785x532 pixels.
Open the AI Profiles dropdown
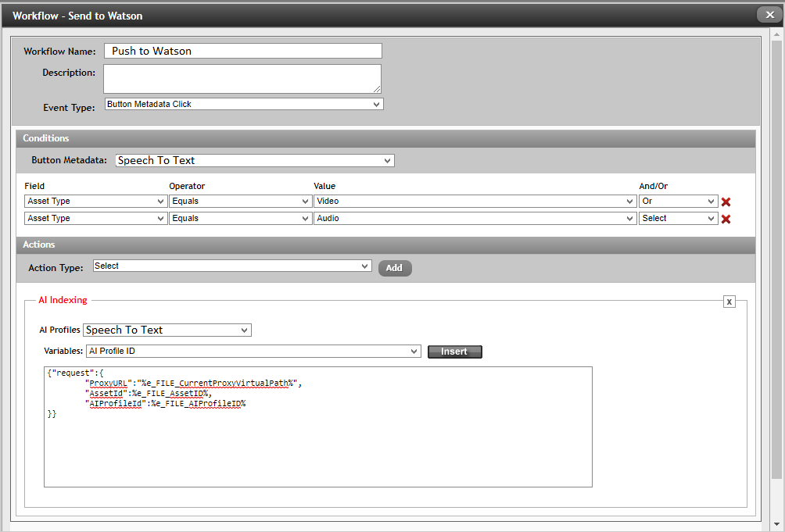coord(167,330)
